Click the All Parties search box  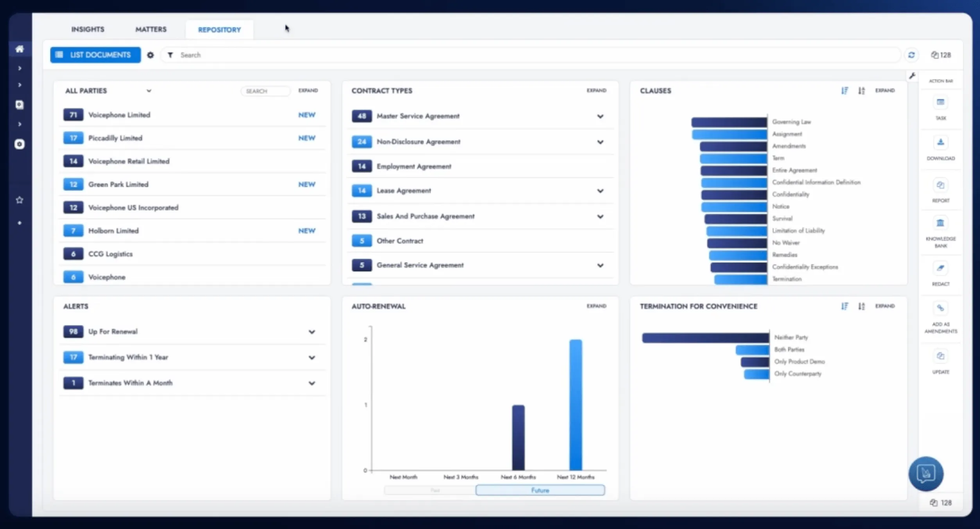[x=265, y=91]
